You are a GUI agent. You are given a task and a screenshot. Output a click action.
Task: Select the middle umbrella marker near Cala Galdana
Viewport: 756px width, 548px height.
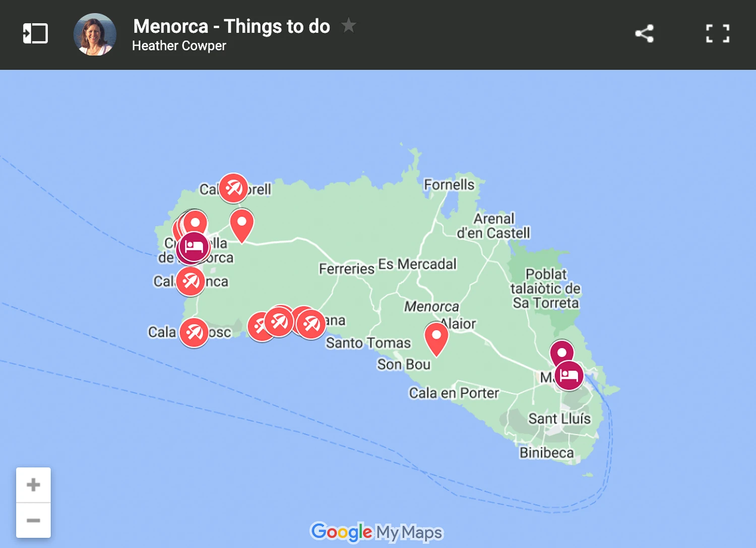click(280, 321)
